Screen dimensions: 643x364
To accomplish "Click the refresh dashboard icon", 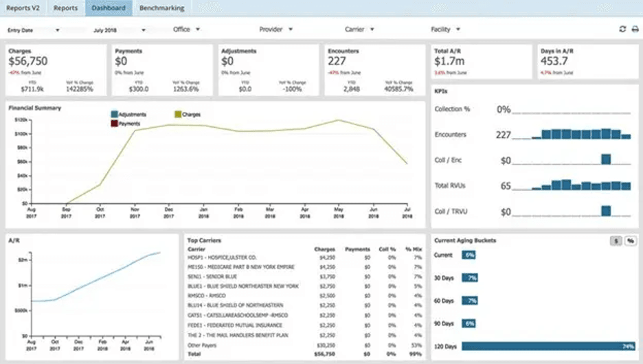I will click(x=622, y=30).
